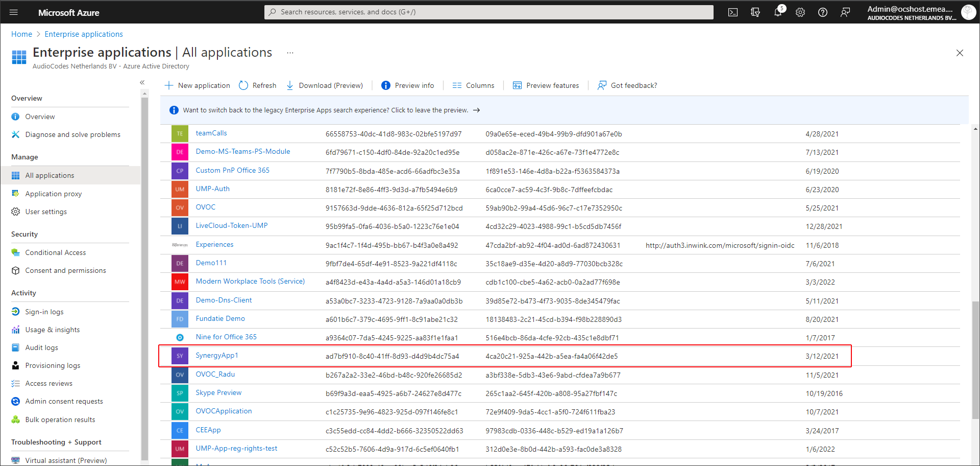Focus the Search resources, services, and docs box
980x466 pixels.
point(489,12)
